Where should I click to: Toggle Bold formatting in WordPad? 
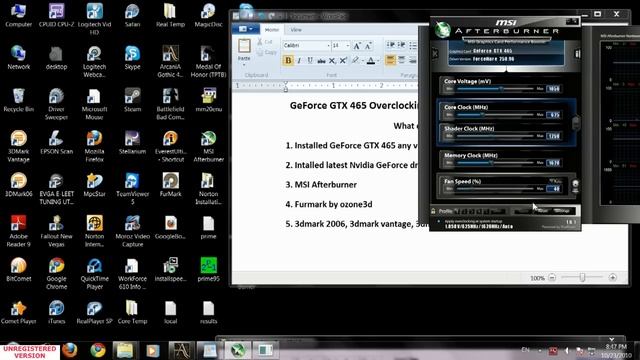(288, 61)
